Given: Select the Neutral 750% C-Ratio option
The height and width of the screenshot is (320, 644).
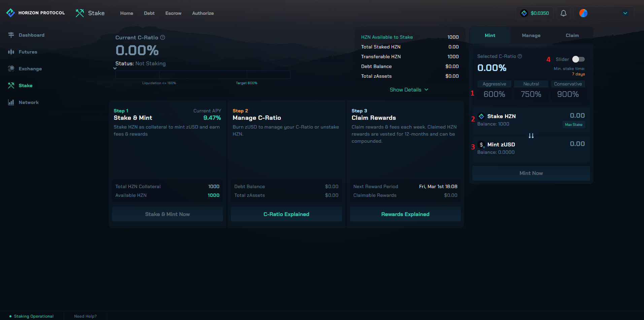Looking at the screenshot, I should pos(531,91).
